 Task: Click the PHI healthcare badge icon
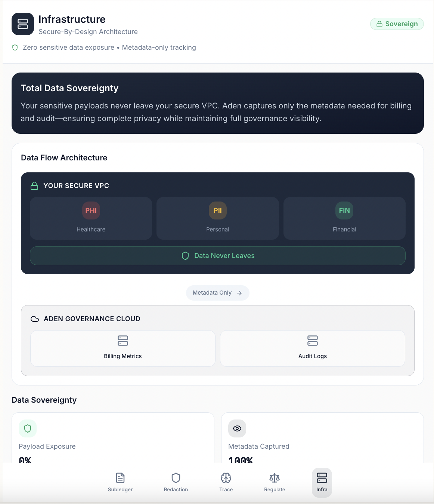[x=91, y=210]
